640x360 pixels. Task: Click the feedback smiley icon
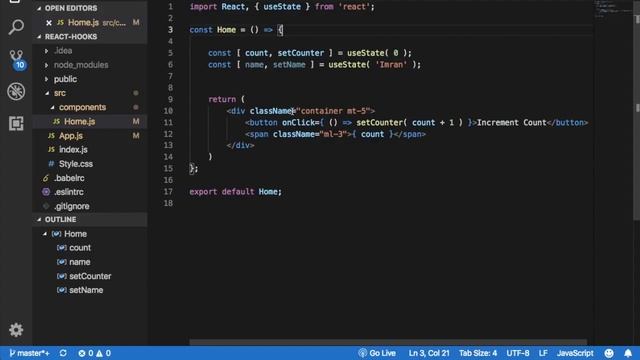[609, 353]
